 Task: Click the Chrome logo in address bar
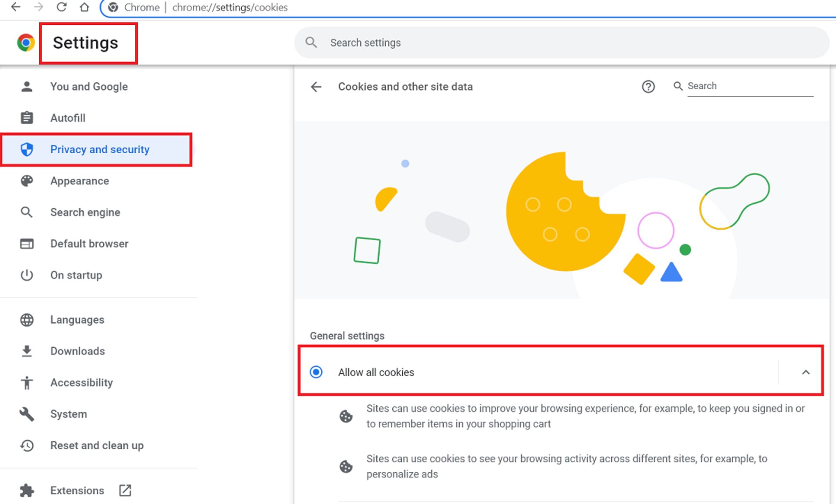112,7
